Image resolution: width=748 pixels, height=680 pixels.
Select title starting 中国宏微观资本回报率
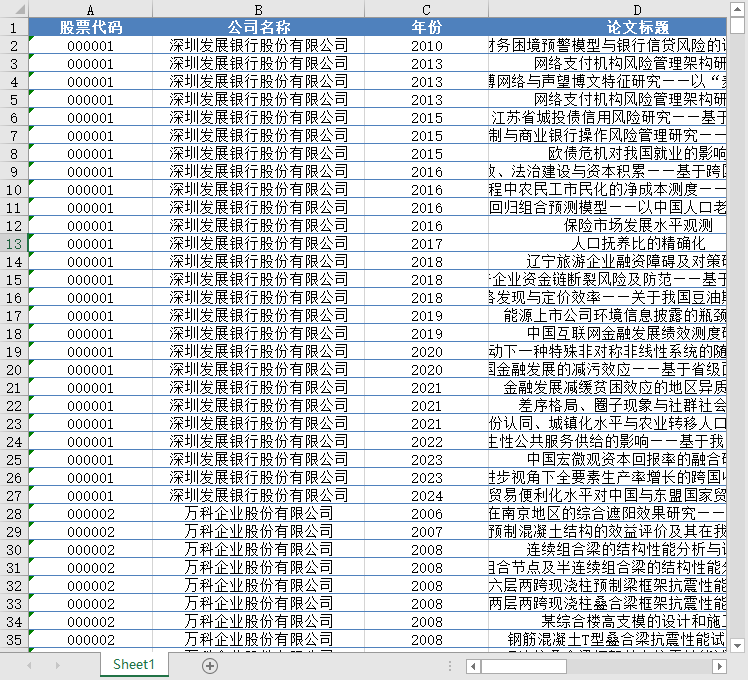click(x=607, y=460)
